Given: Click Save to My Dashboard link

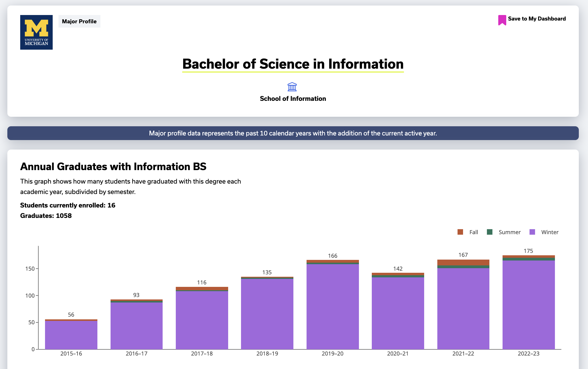Looking at the screenshot, I should tap(537, 19).
